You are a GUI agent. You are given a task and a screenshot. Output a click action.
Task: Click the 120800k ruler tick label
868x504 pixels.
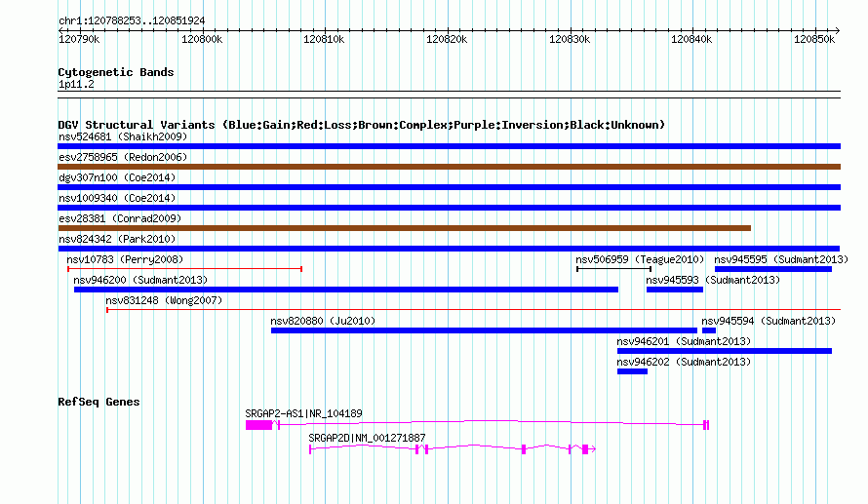point(202,39)
